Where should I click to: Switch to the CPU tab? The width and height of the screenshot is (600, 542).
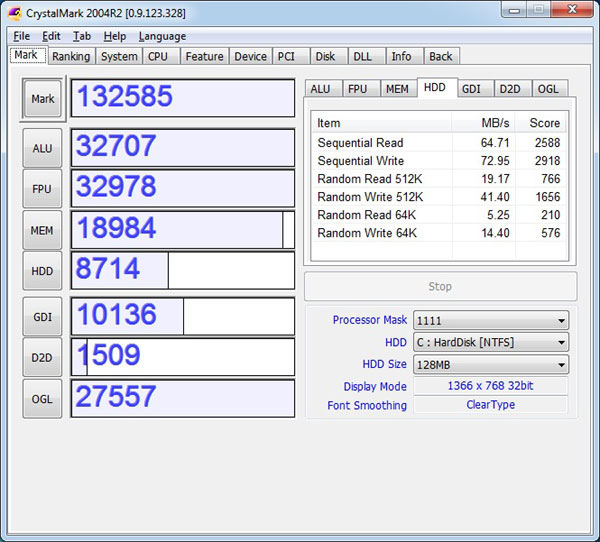click(161, 56)
